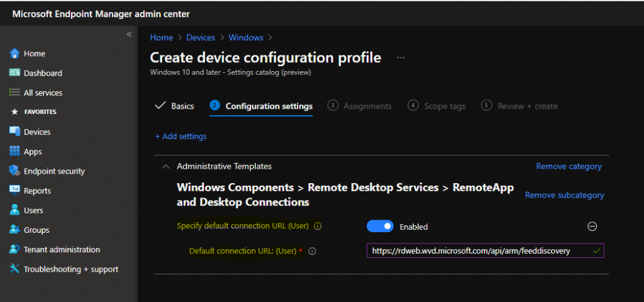
Task: Open the Endpoint security shield icon
Action: [14, 171]
